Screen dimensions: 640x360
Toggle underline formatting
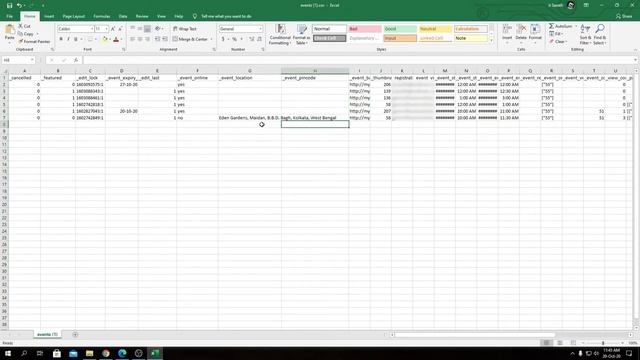tap(76, 39)
